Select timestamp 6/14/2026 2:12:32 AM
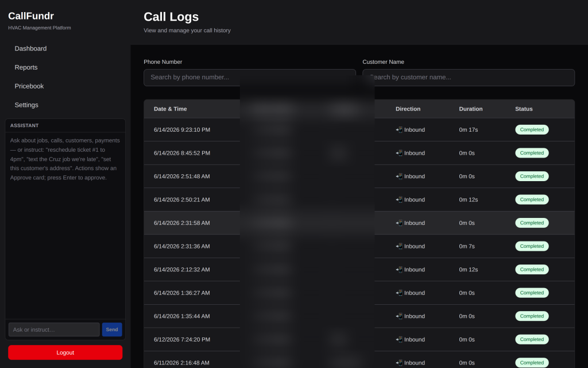The width and height of the screenshot is (588, 368). click(182, 269)
